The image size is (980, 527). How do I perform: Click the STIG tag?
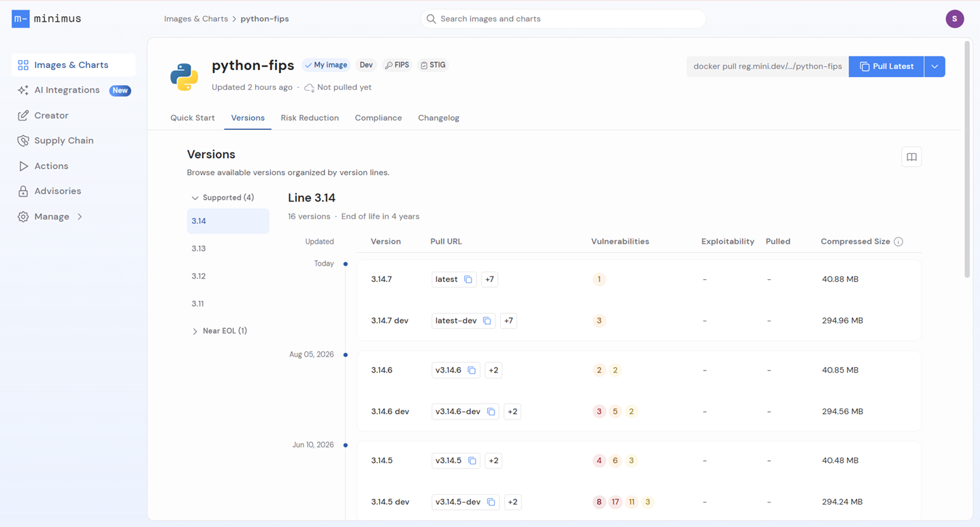[434, 65]
